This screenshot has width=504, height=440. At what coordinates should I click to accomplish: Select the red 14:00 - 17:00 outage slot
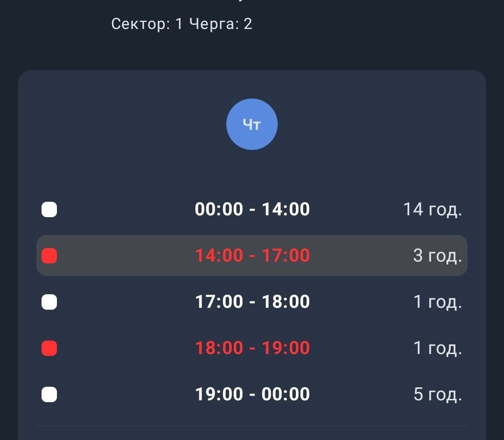pos(252,255)
